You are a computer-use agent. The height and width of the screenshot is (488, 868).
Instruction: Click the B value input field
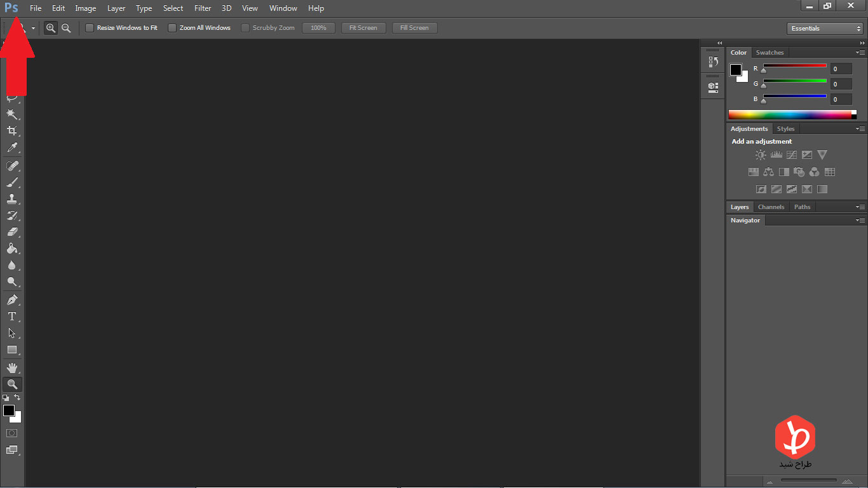[841, 99]
